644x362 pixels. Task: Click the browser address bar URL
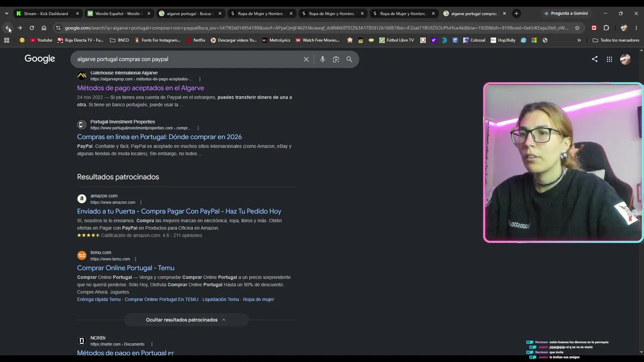tap(316, 28)
